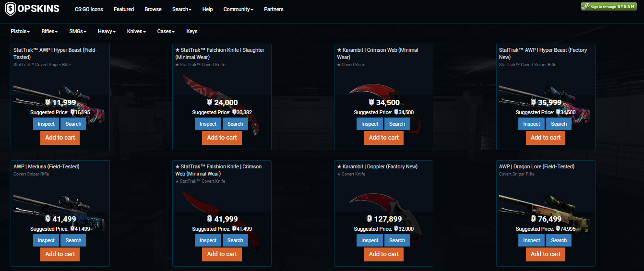
Task: Search for Karambit Doppler
Action: click(397, 240)
